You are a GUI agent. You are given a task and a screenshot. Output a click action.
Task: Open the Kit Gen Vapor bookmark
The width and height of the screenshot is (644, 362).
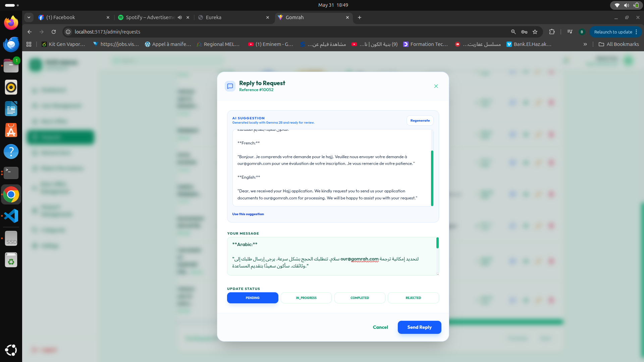(x=63, y=44)
